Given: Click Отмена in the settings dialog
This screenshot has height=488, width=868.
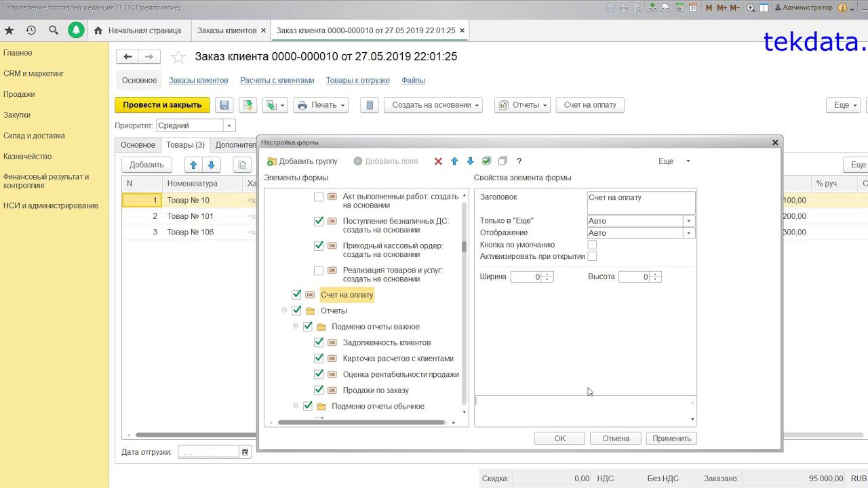Looking at the screenshot, I should (616, 439).
